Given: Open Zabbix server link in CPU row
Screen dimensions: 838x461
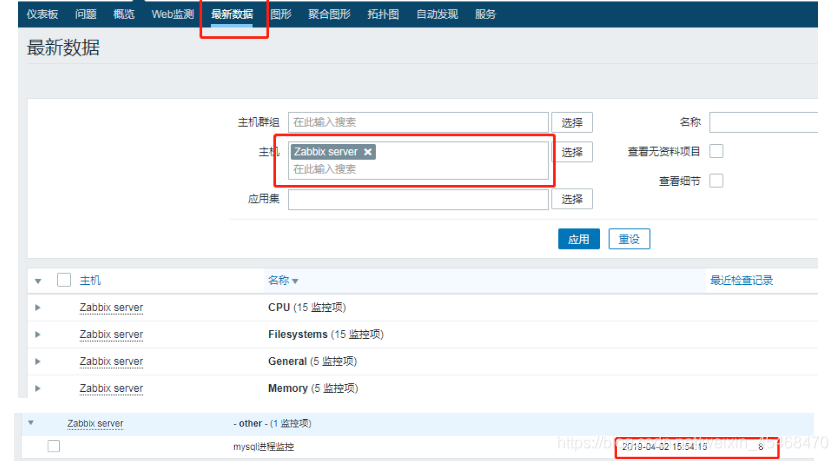Looking at the screenshot, I should coord(111,308).
